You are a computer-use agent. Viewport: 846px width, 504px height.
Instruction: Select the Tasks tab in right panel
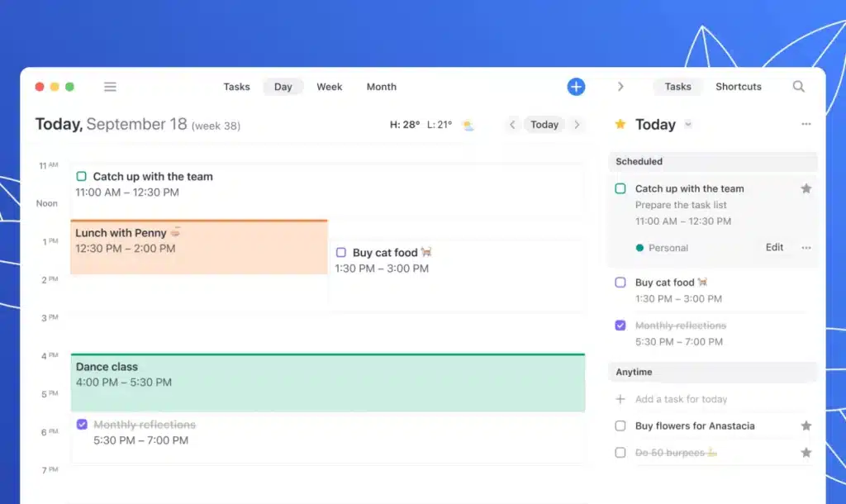[x=677, y=86]
